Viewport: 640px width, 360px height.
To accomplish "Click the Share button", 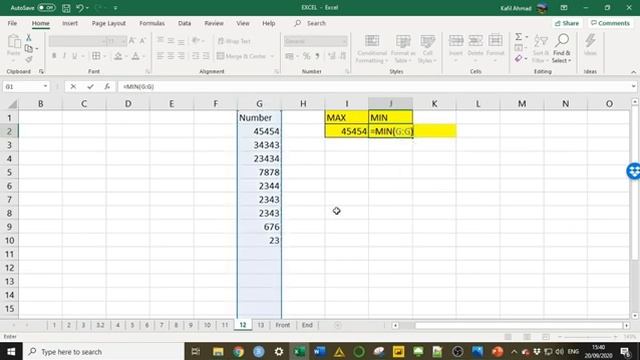I will tap(567, 23).
